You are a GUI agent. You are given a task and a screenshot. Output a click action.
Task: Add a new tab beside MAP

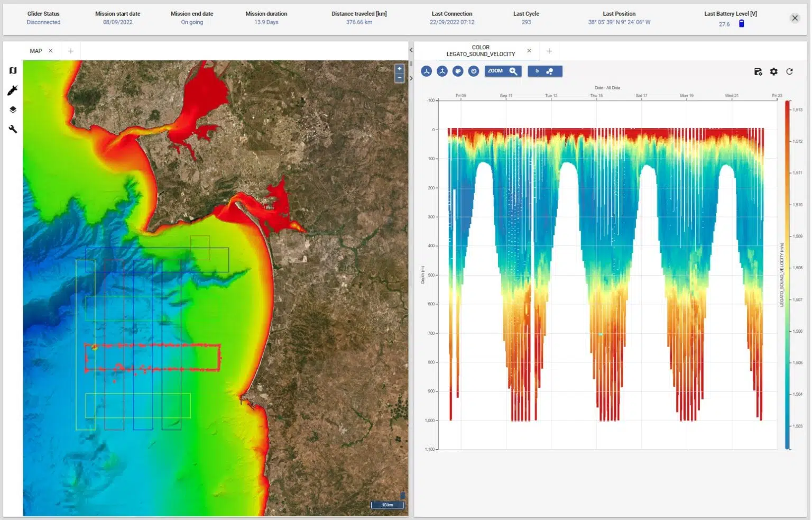tap(71, 51)
